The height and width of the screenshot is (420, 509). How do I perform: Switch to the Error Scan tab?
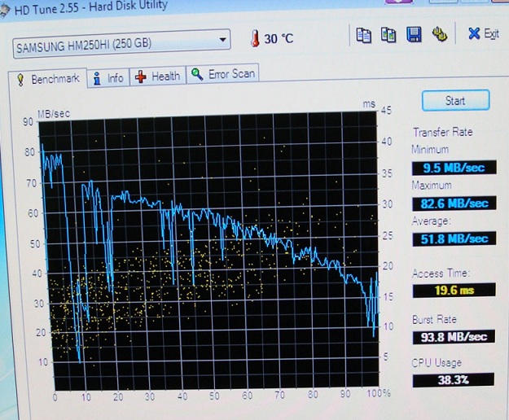pos(222,74)
